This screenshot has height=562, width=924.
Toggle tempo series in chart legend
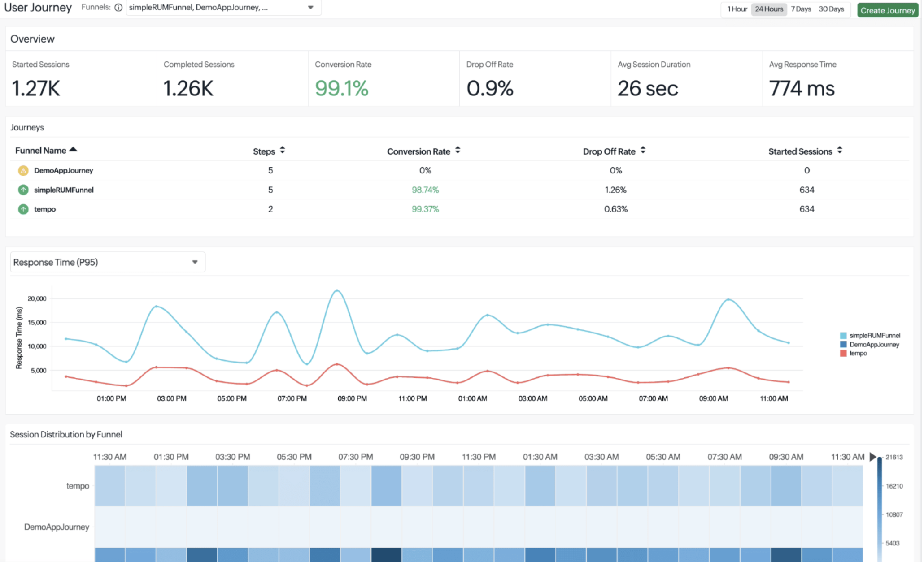coord(853,353)
